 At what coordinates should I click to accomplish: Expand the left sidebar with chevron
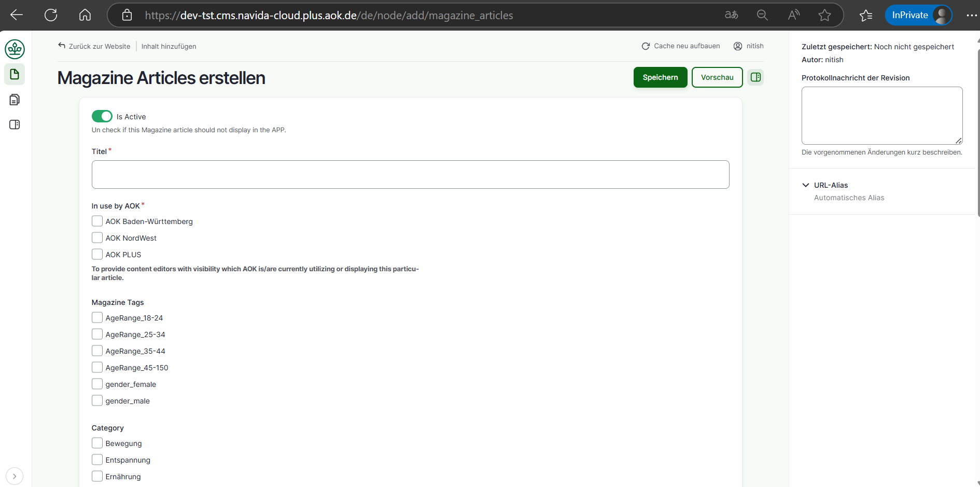[x=15, y=476]
